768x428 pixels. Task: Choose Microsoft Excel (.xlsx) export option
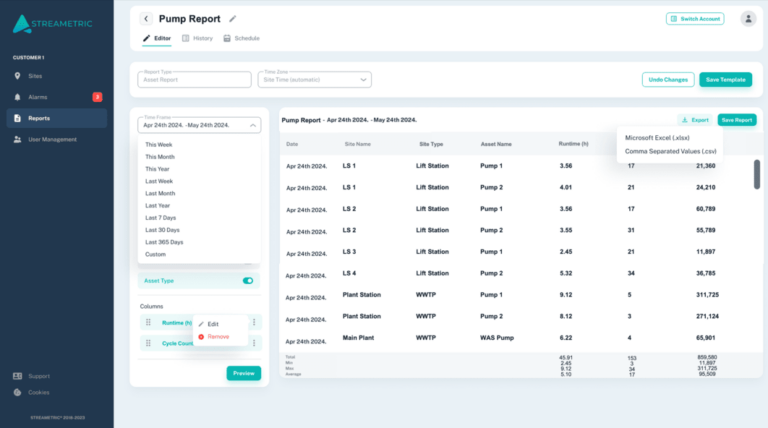point(657,138)
